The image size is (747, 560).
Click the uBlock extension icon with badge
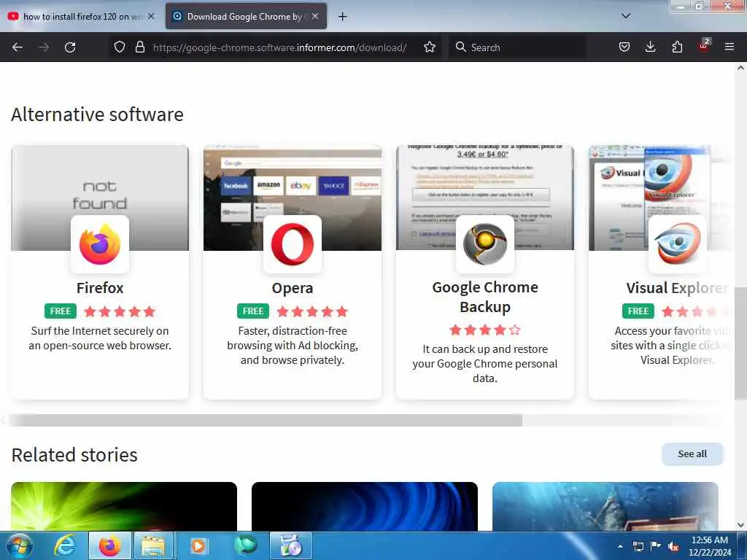[x=704, y=46]
